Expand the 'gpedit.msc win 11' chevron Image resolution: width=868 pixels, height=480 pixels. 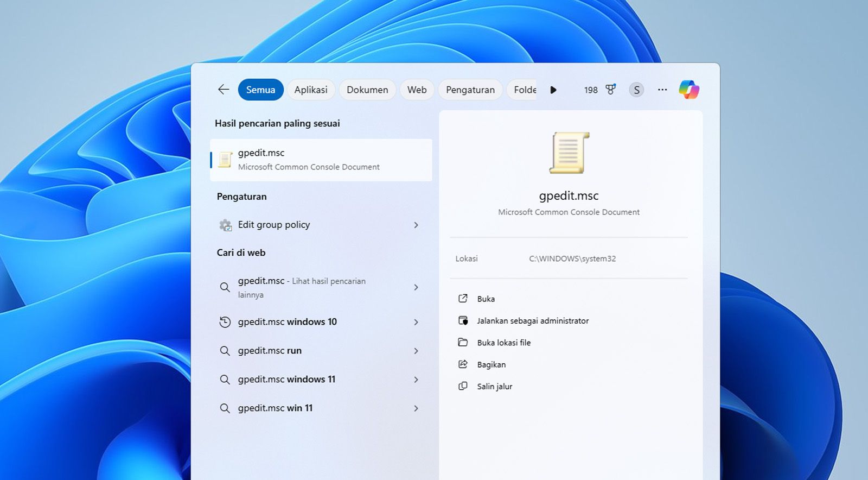(x=416, y=408)
